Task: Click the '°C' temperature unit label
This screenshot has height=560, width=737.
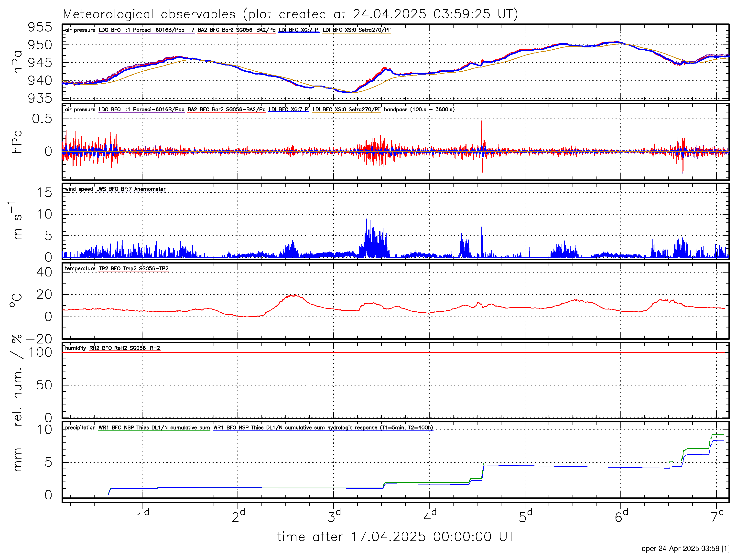Action: pyautogui.click(x=16, y=300)
